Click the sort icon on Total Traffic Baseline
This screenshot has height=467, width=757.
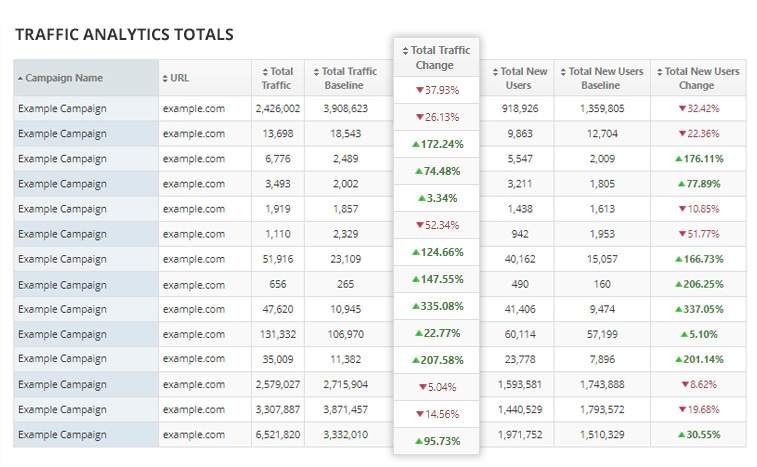pos(316,72)
